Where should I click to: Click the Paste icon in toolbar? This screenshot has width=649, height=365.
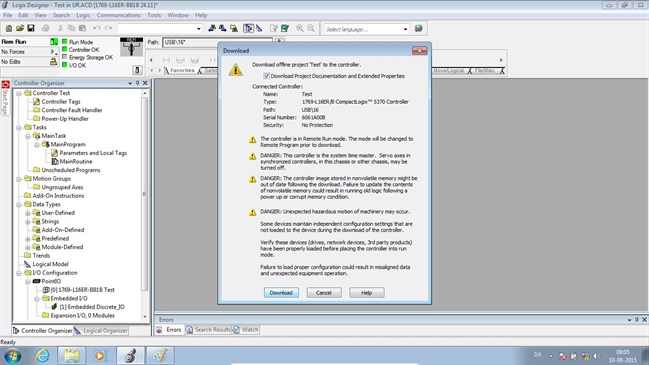coord(82,29)
